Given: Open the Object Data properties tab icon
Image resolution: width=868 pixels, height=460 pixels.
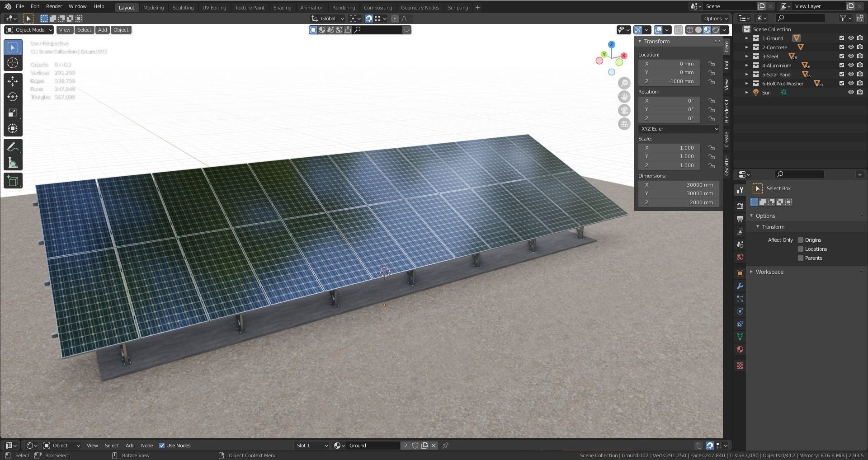Looking at the screenshot, I should click(x=740, y=337).
